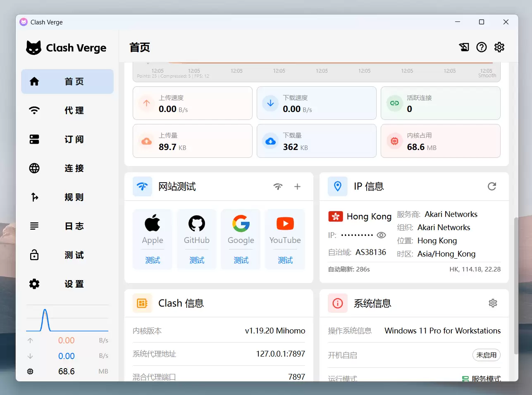Open the 测试 (Test) page in sidebar
The image size is (532, 395).
click(x=67, y=255)
